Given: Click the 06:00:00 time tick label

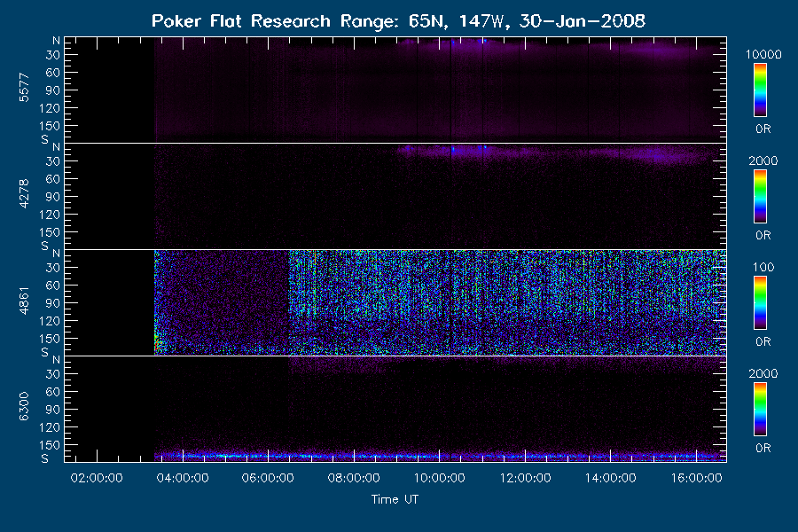Looking at the screenshot, I should [x=268, y=478].
